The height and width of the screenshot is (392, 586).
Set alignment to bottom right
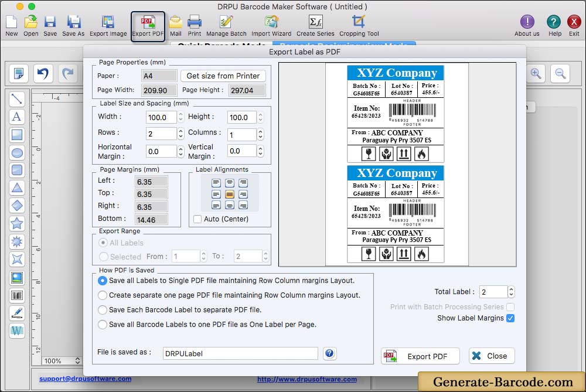click(x=243, y=205)
